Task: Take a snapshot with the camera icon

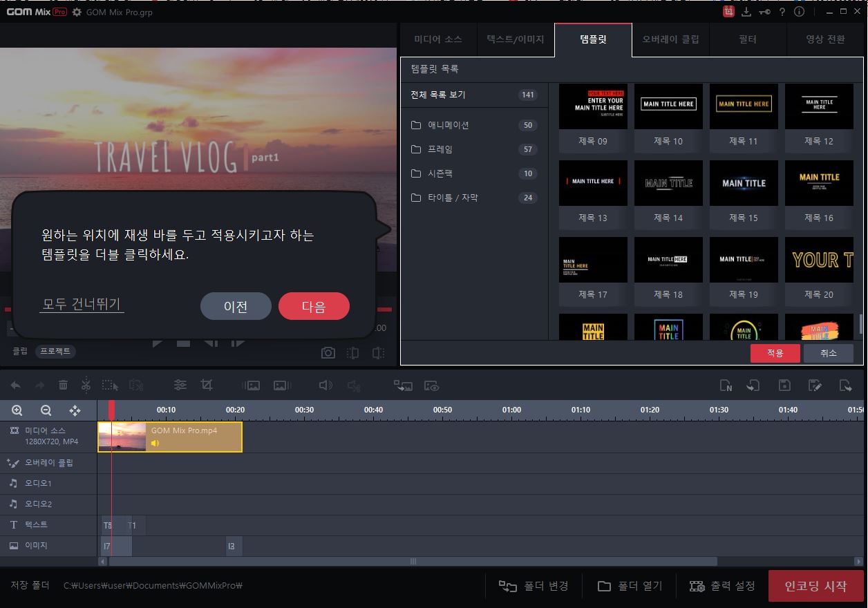Action: tap(328, 353)
